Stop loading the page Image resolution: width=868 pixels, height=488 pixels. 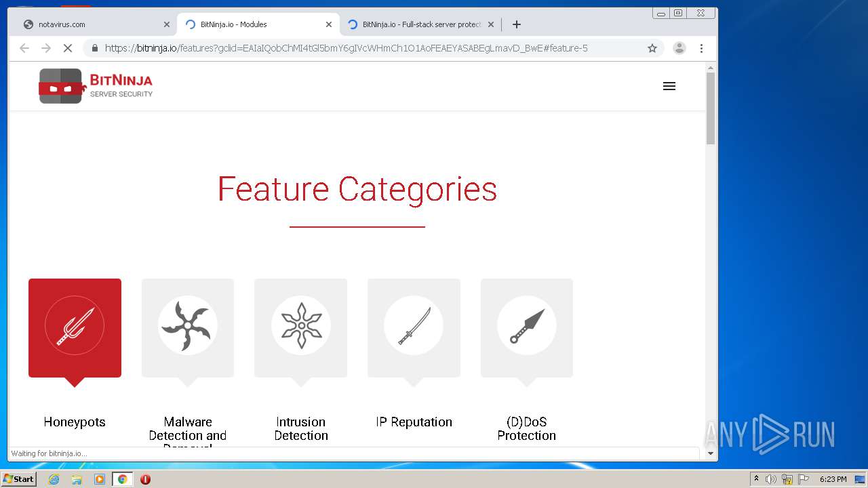click(68, 48)
